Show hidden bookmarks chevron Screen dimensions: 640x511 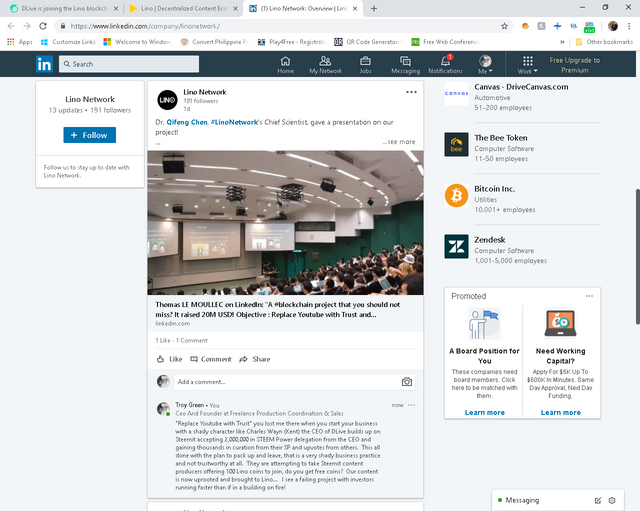562,42
